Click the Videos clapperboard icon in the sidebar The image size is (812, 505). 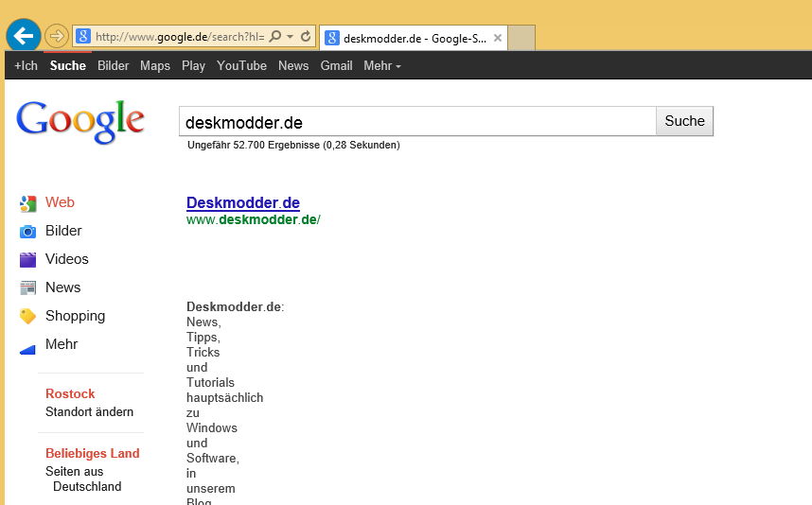[27, 259]
